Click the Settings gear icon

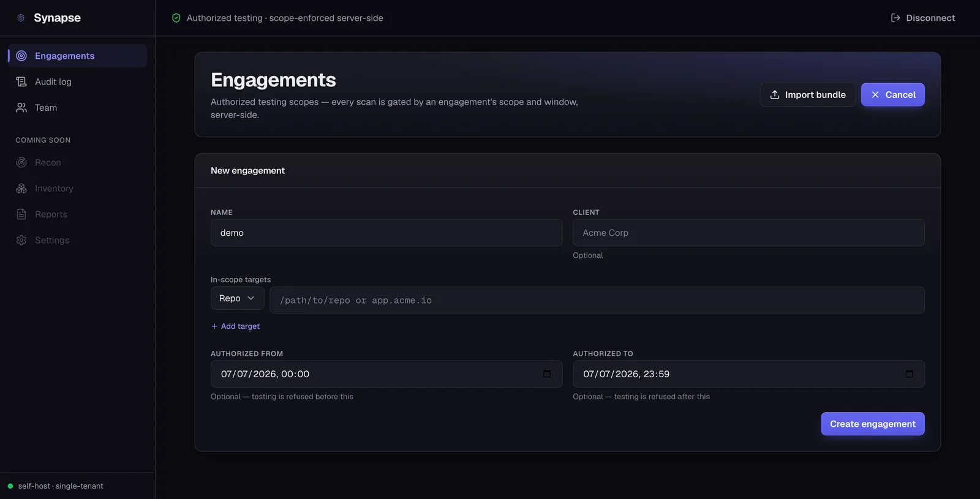tap(21, 240)
